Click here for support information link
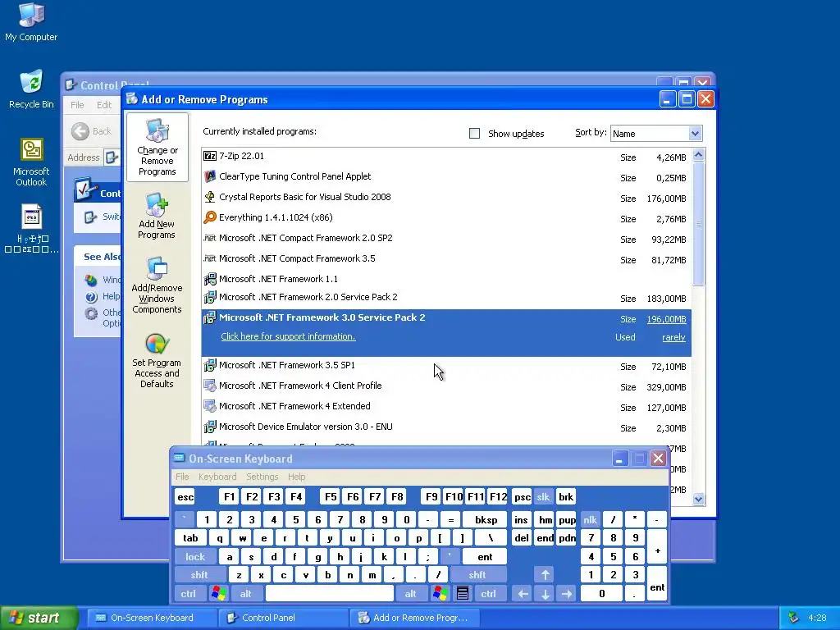The width and height of the screenshot is (840, 630). (x=288, y=336)
